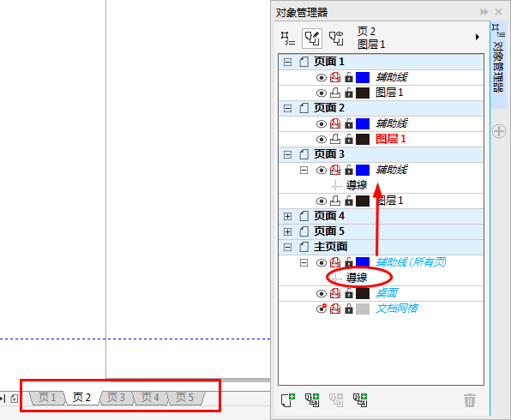Toggle eye of 页面 2 辅助线 layer

pyautogui.click(x=322, y=124)
